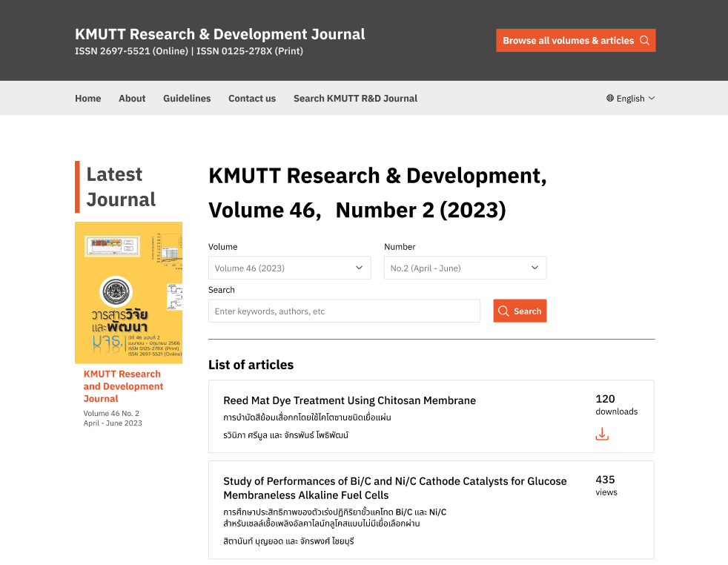Open Search KMUTT R&D Journal
The image size is (728, 565).
pos(355,98)
